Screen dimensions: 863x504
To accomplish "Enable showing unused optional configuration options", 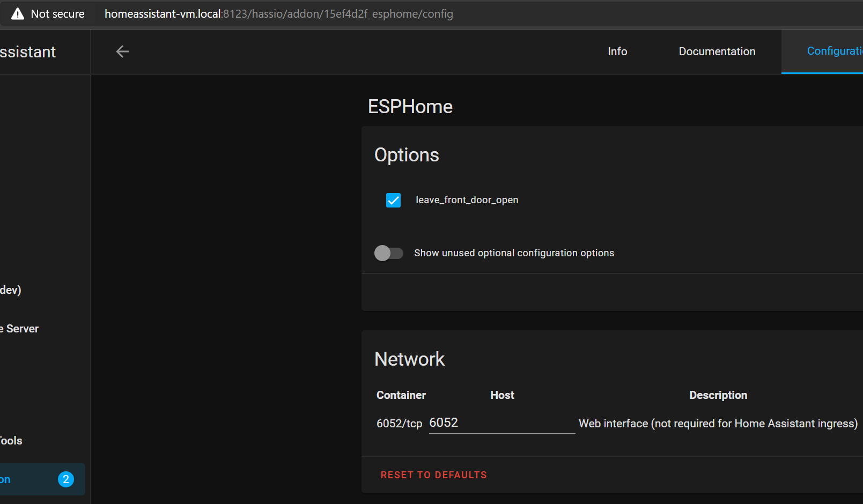I will pos(389,253).
